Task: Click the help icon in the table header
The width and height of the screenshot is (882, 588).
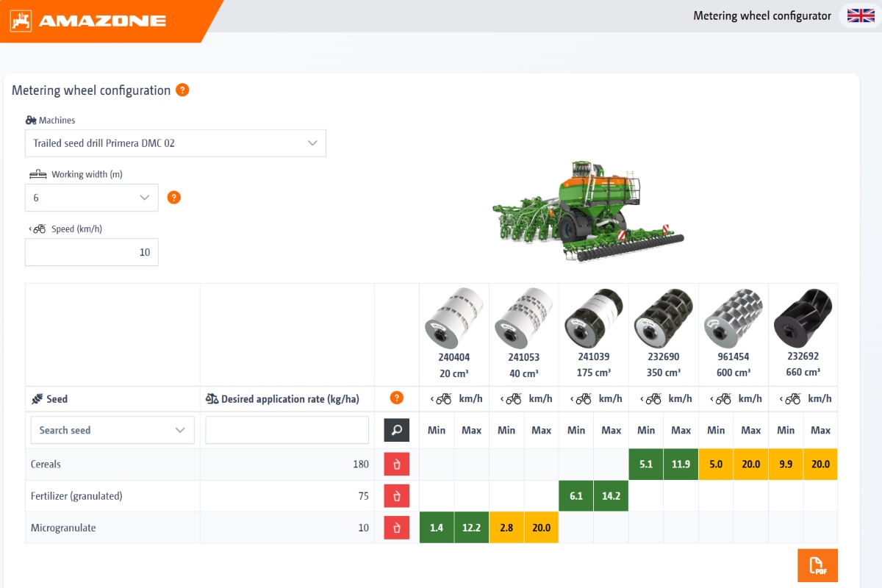Action: (x=397, y=398)
